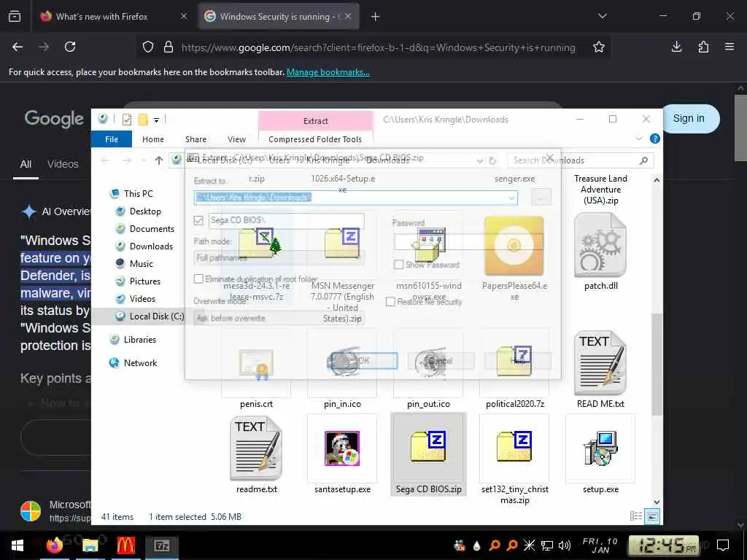Enable Restore file security checkbox
The image size is (747, 560).
point(390,301)
